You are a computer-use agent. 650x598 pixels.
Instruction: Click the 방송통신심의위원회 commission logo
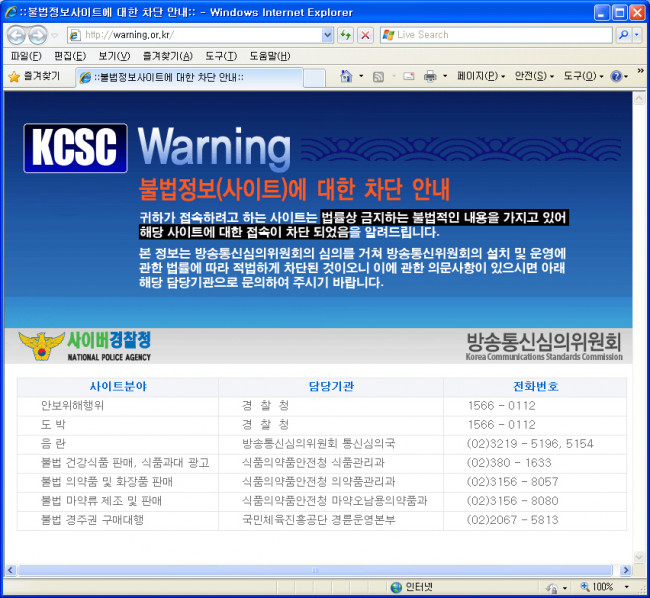(544, 346)
